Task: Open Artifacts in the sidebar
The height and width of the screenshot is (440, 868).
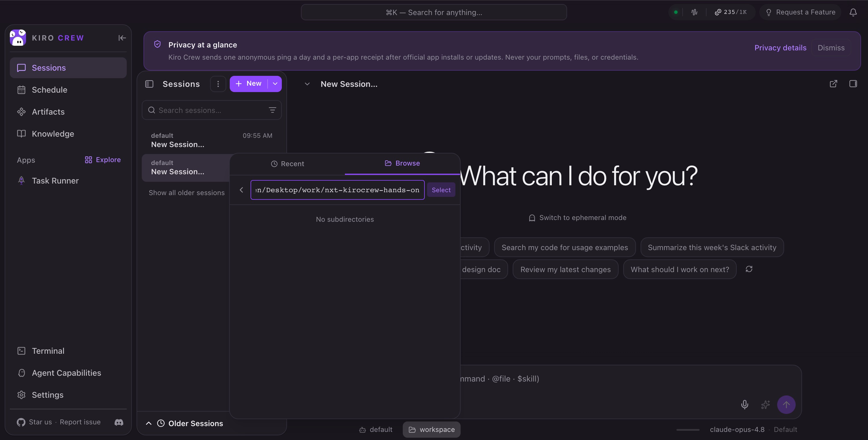Action: click(68, 112)
